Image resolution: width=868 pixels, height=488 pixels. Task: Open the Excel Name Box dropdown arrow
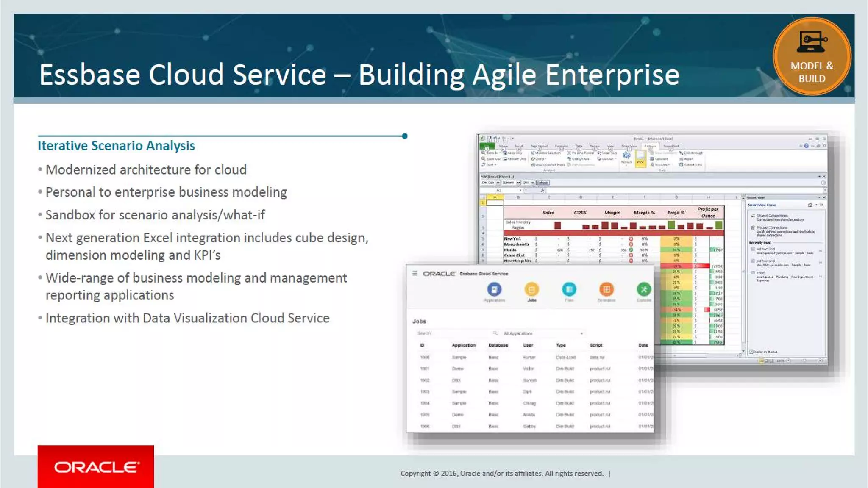click(x=520, y=191)
